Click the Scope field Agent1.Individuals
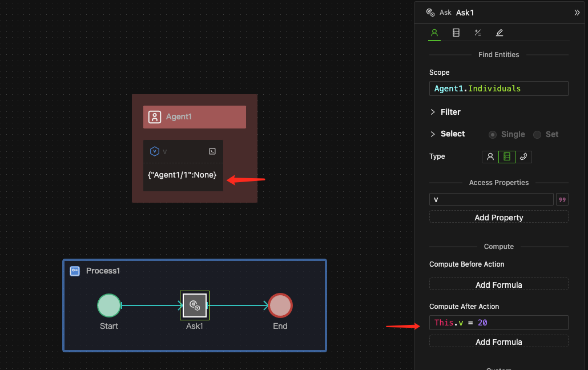 pos(498,89)
